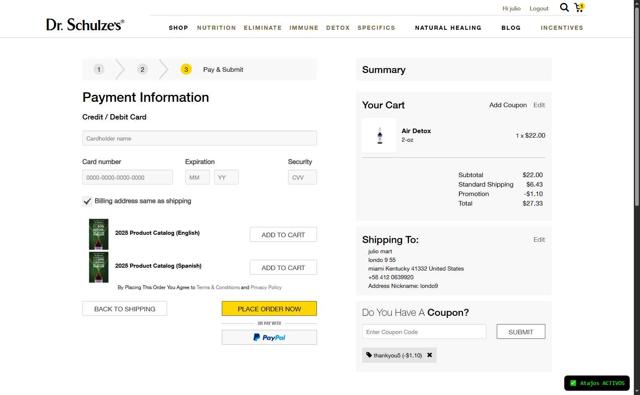Click PLACE ORDER NOW button
Viewport: 640px width, 395px height.
269,309
